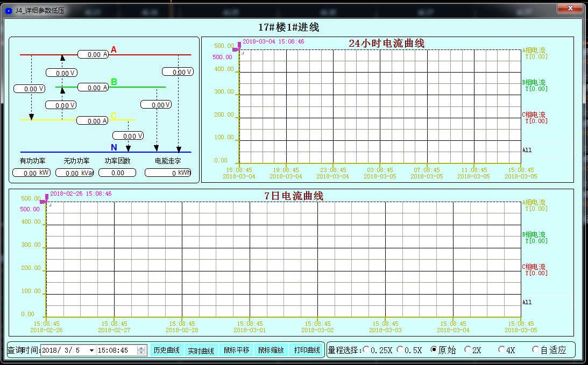The height and width of the screenshot is (365, 588).
Task: Click the magenta cursor marker on 24-hour chart
Action: 237,46
